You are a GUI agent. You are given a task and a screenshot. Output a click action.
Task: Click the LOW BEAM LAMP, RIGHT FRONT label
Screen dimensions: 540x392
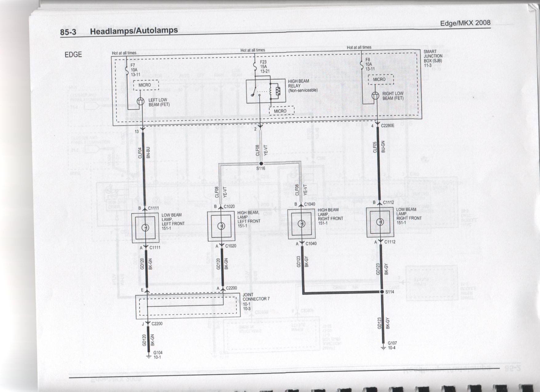point(409,216)
